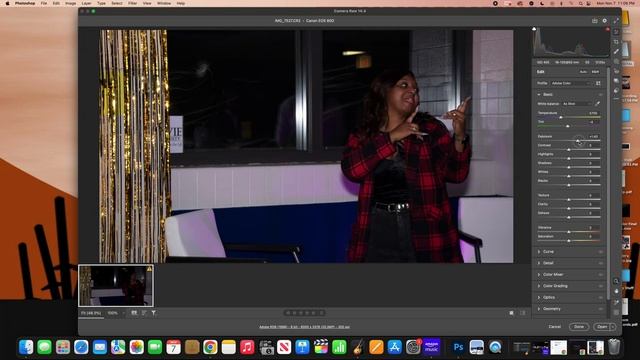
Task: Open the Filter menu
Action: [133, 3]
